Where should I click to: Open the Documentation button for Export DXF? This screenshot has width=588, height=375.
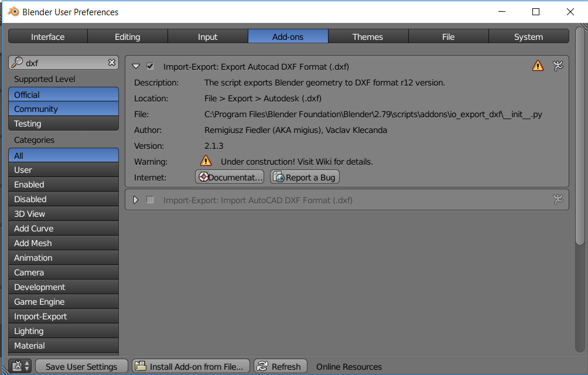(x=230, y=177)
